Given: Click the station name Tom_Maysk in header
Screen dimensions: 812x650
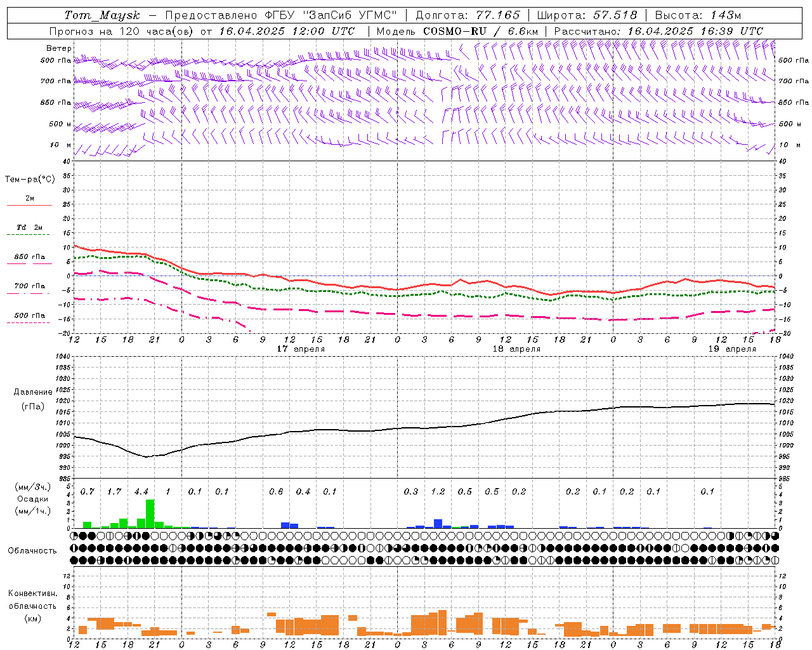Looking at the screenshot, I should [102, 15].
